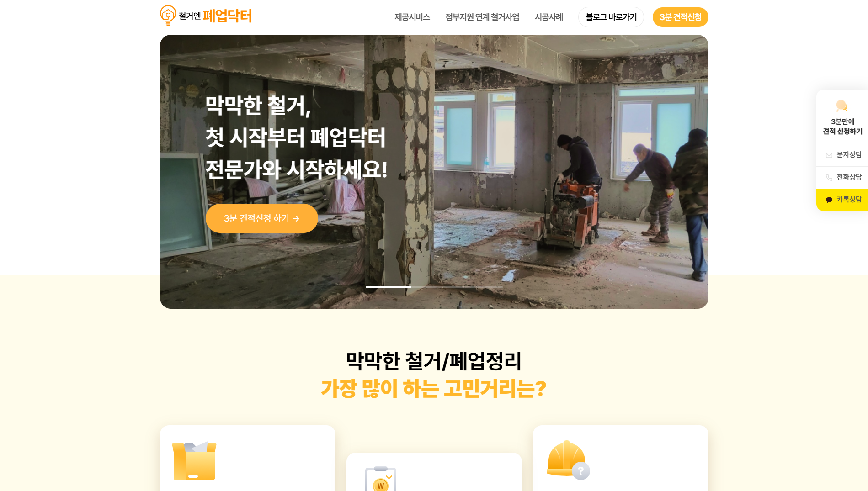
Task: Open 정부지원 연계 철거사업 menu item
Action: coord(482,17)
